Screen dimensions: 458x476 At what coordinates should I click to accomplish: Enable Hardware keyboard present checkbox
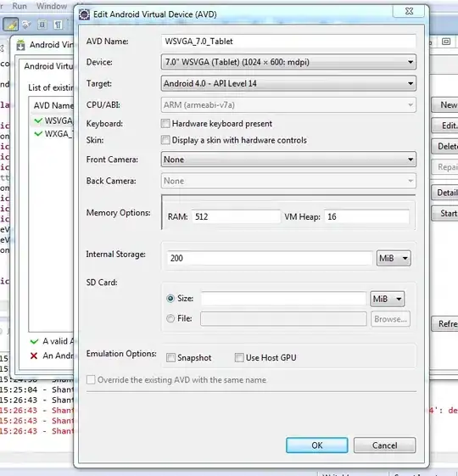pos(165,124)
